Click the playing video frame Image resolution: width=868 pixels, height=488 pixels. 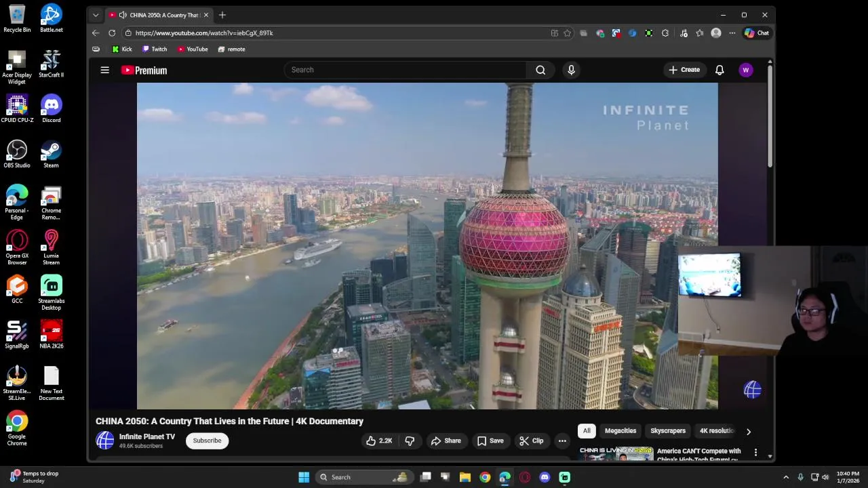(427, 246)
